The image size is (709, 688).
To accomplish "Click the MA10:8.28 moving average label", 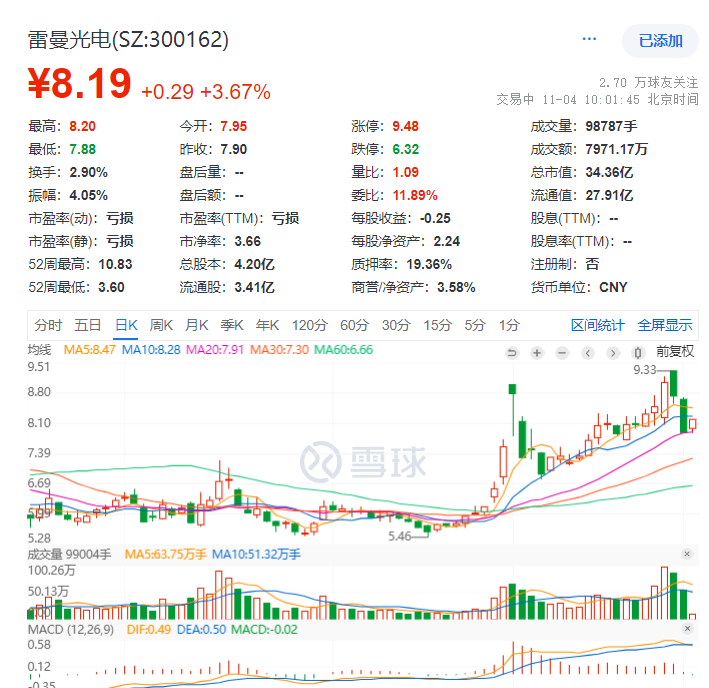I will [x=151, y=350].
